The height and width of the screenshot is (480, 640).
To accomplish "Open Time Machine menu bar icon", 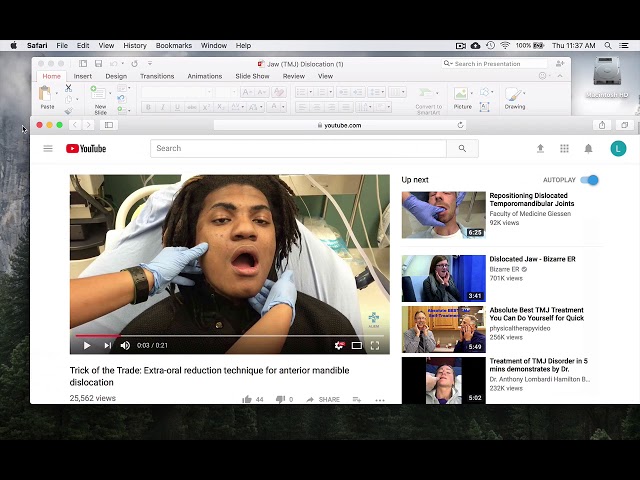I will tap(490, 45).
